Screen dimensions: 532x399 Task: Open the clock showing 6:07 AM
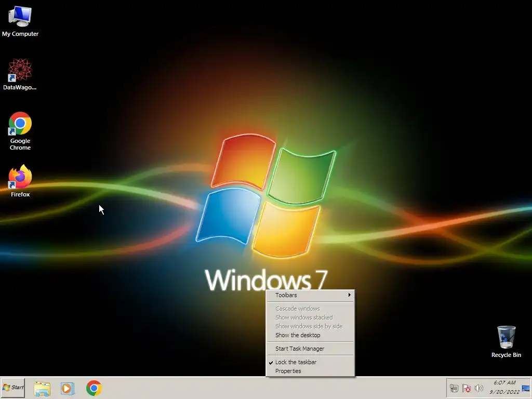(x=504, y=388)
